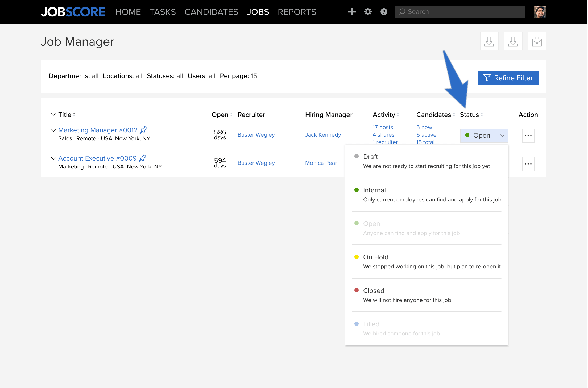This screenshot has height=388, width=588.
Task: Open the JOBS navigation item
Action: [x=258, y=12]
